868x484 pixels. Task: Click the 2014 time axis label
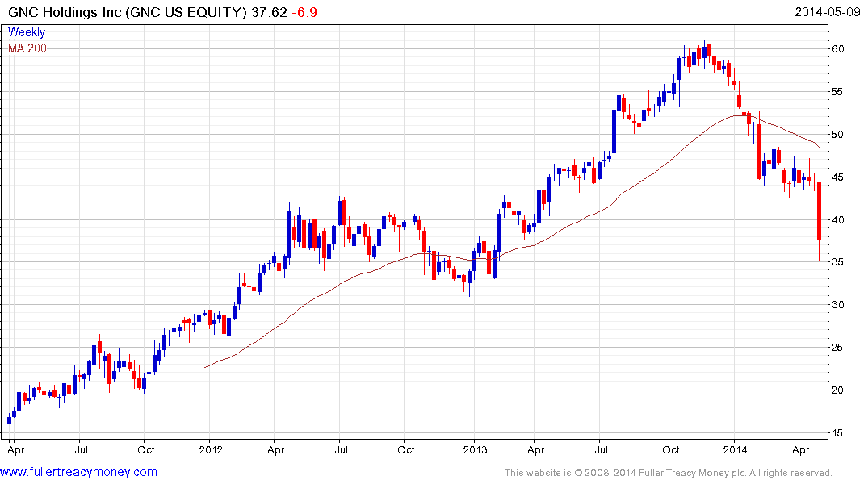735,449
